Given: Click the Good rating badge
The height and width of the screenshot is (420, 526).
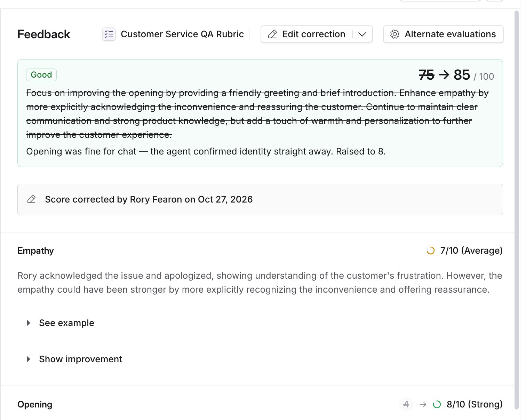Looking at the screenshot, I should 41,75.
